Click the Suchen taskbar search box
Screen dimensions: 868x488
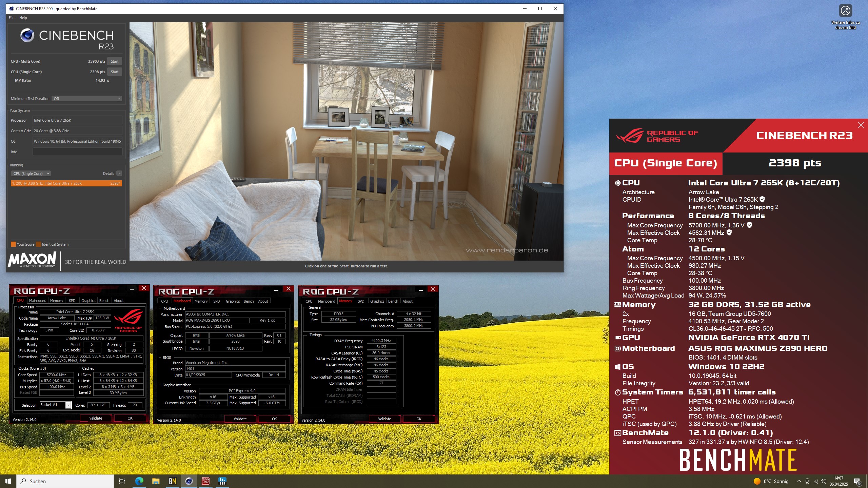pyautogui.click(x=65, y=481)
